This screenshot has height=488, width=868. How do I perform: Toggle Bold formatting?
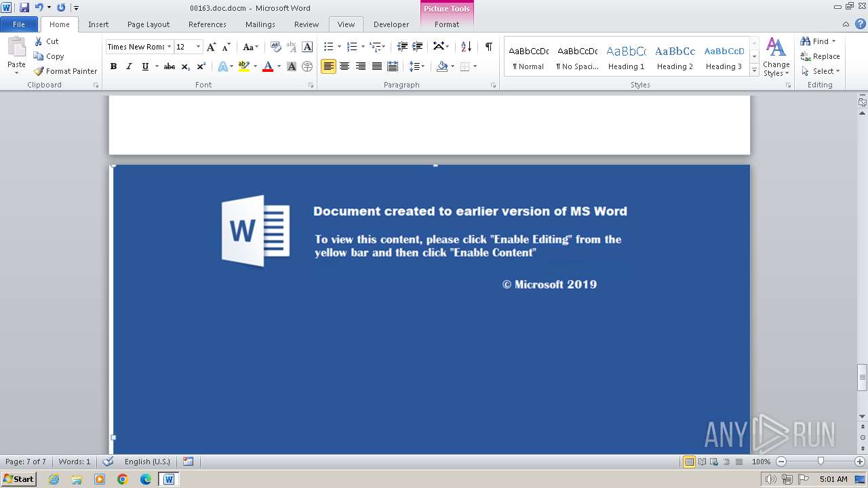[x=113, y=66]
